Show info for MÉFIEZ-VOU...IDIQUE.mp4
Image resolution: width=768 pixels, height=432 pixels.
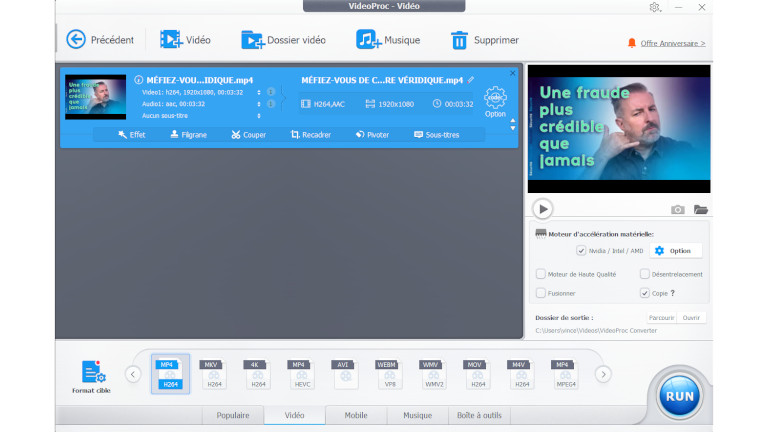pos(139,80)
